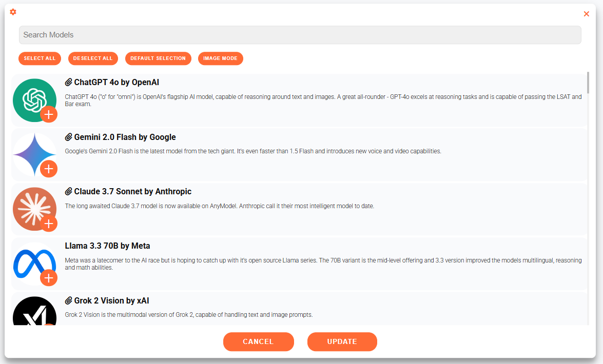This screenshot has width=603, height=364.
Task: Click the Claude 3.7 Sonnet Anthropic logo
Action: pos(34,209)
